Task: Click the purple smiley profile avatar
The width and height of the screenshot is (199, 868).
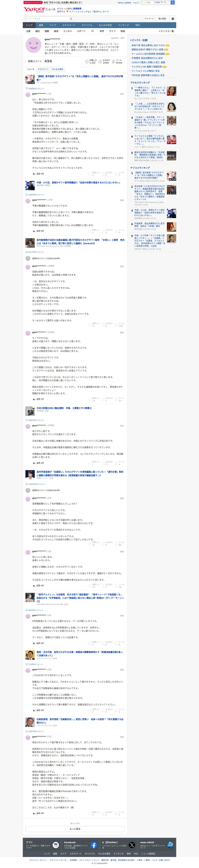Action: 33,45
